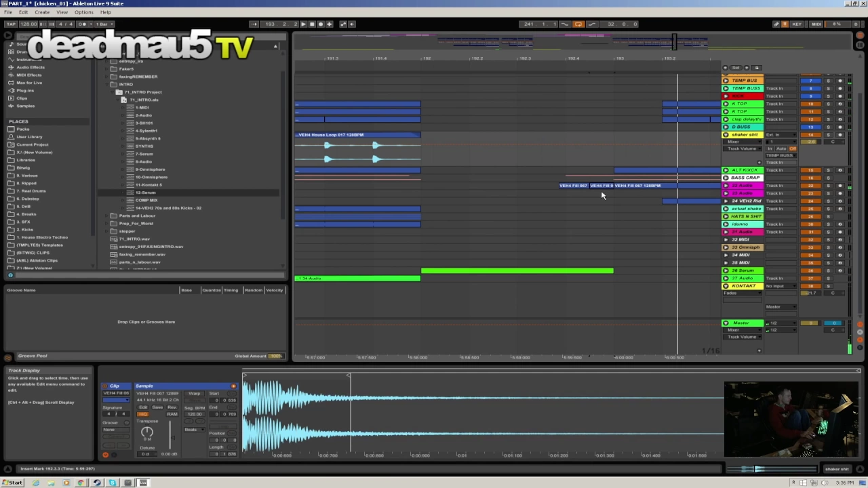Fold the shaker shit track

coord(726,135)
